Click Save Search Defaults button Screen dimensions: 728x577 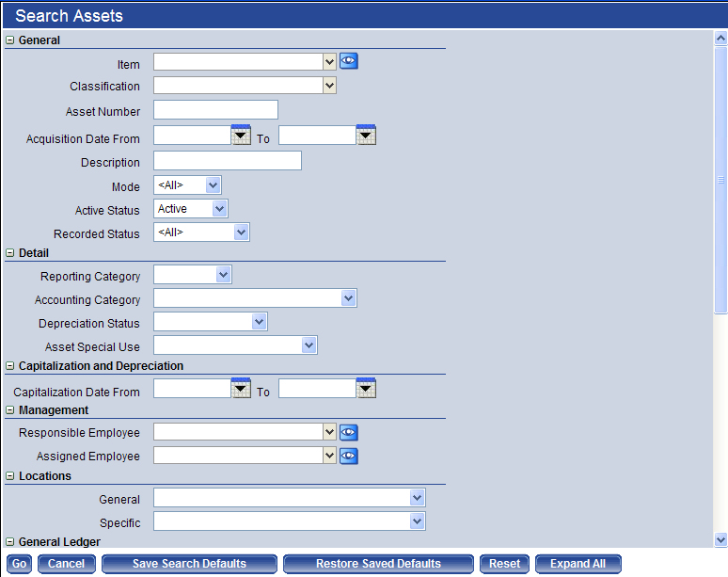coord(189,564)
